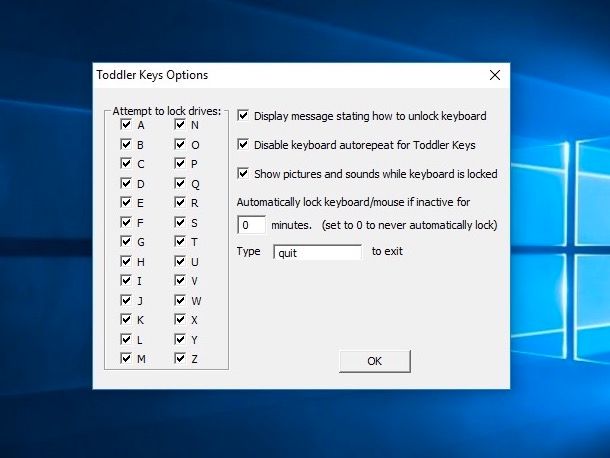610x458 pixels.
Task: Uncheck drive G lock option
Action: tap(126, 241)
